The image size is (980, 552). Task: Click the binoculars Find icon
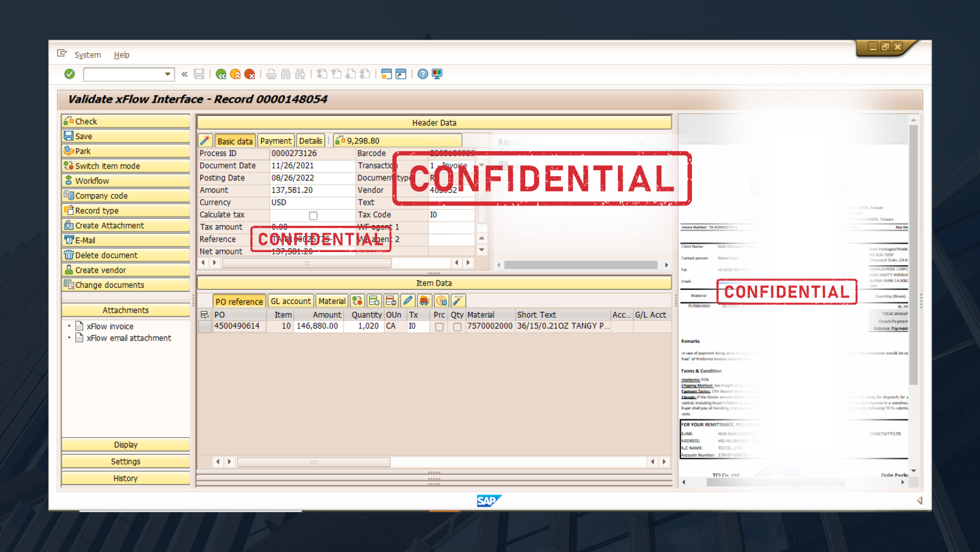(286, 74)
